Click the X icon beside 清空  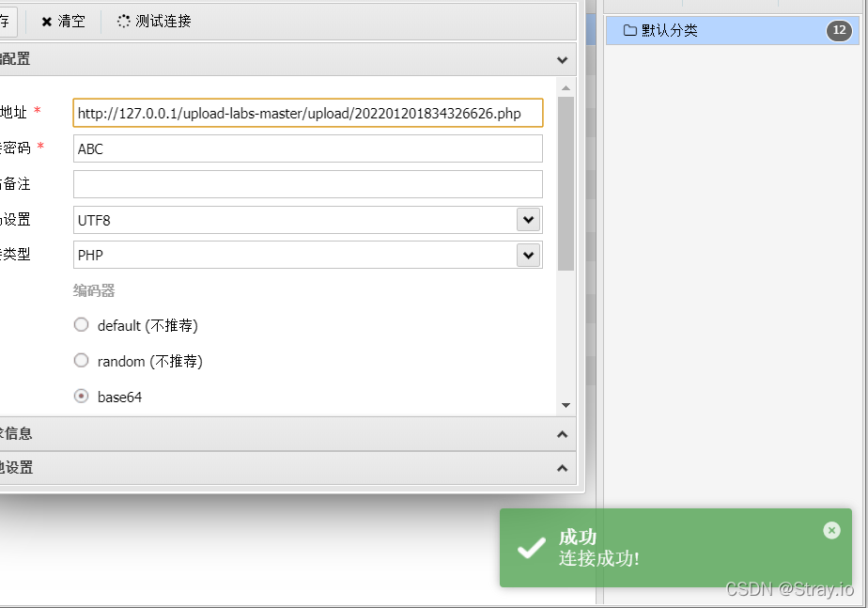[47, 22]
